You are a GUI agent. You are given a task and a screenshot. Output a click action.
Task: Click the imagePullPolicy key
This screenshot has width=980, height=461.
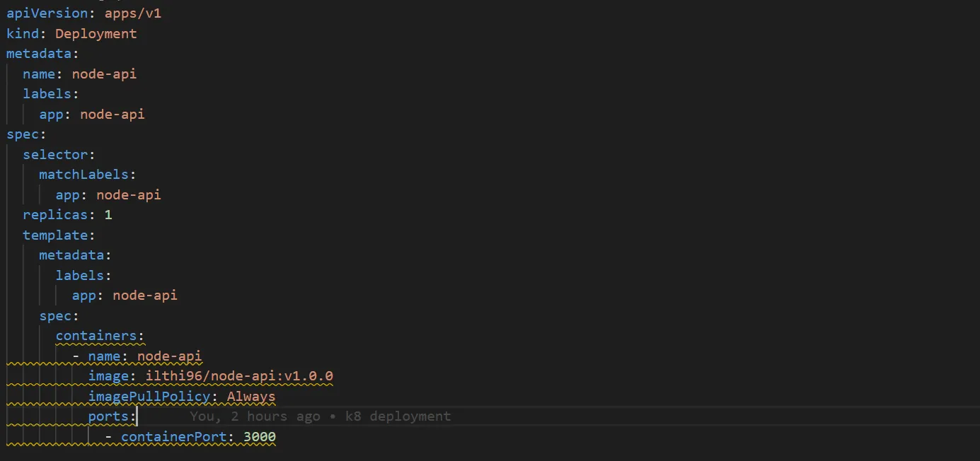coord(149,396)
